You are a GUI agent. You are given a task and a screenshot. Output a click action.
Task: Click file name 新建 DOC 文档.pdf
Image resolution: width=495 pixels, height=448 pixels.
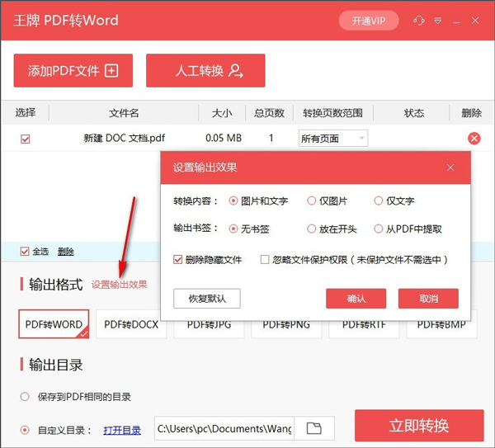click(x=125, y=138)
